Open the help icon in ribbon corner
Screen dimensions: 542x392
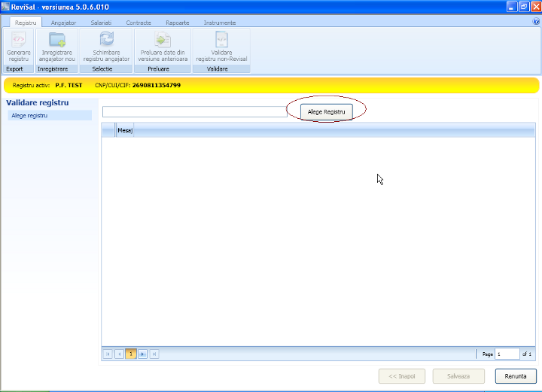[x=536, y=21]
